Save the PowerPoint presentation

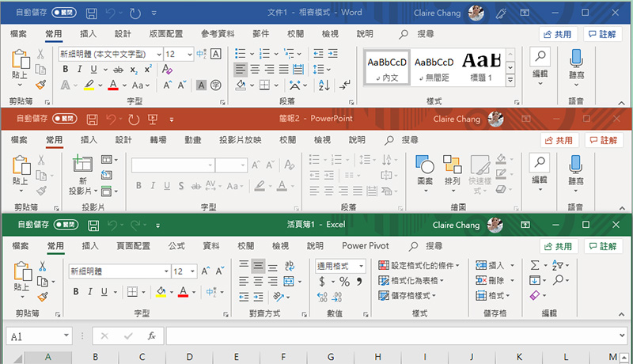(x=92, y=119)
